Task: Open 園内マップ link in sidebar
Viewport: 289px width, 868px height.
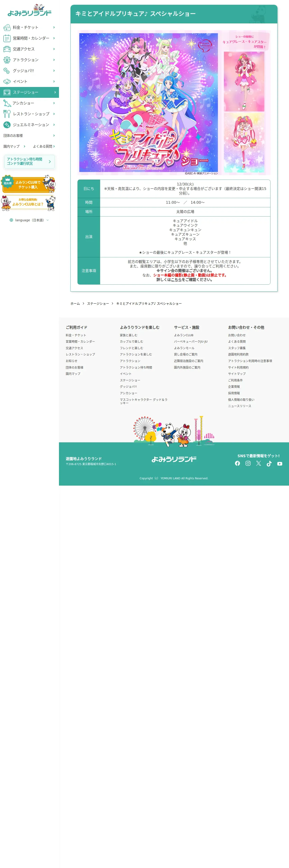Action: pos(14,146)
